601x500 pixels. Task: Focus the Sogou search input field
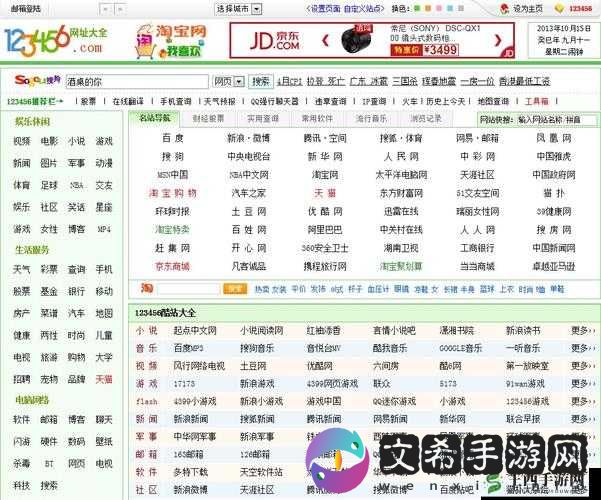coord(137,82)
